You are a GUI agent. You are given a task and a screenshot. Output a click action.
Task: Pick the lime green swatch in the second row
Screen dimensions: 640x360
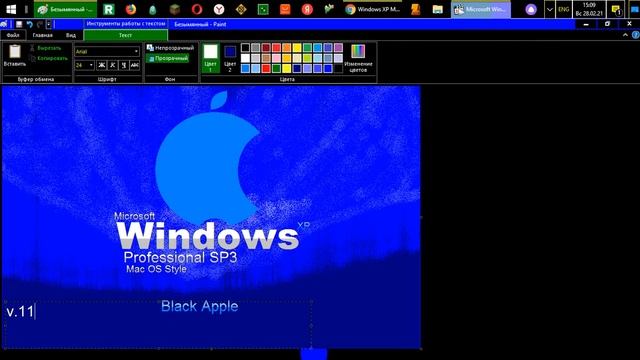307,58
